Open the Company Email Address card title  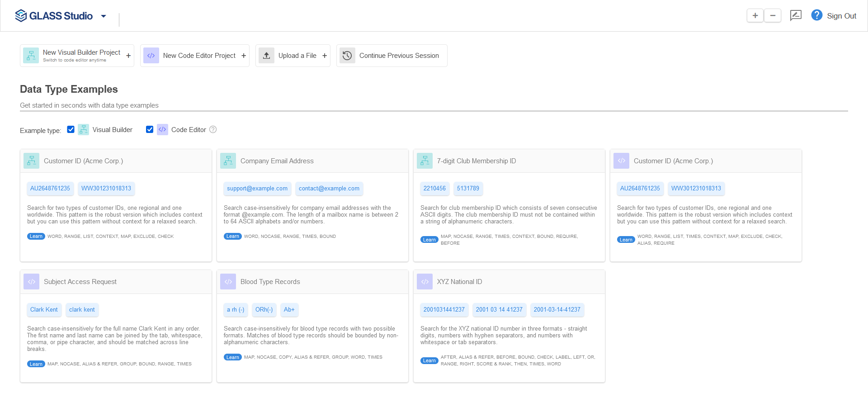coord(277,161)
